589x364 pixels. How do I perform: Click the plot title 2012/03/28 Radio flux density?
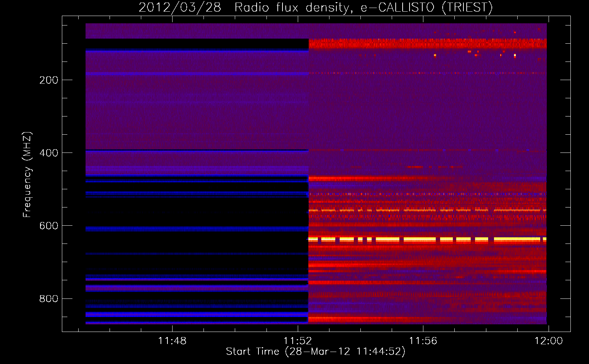pos(316,7)
